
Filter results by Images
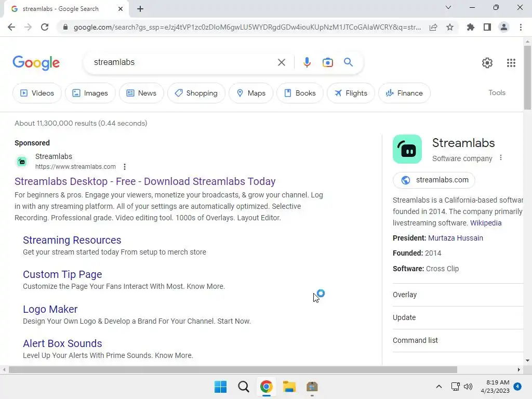(x=90, y=93)
